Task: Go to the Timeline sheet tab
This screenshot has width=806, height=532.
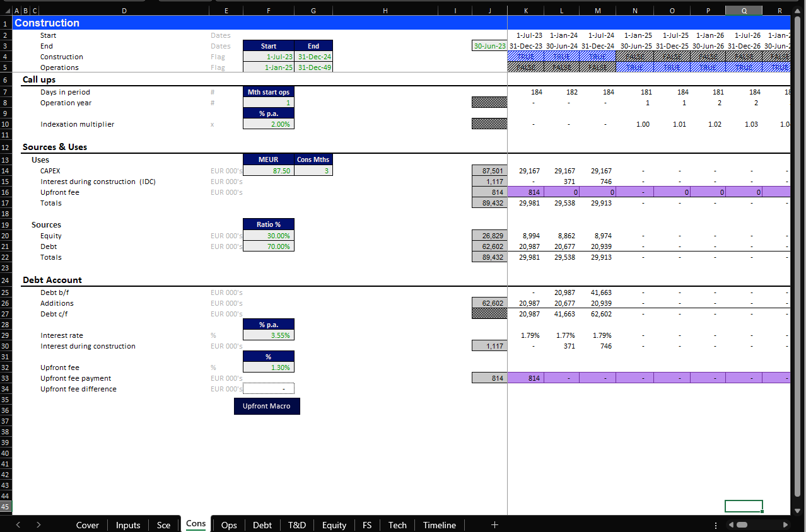Action: (439, 524)
